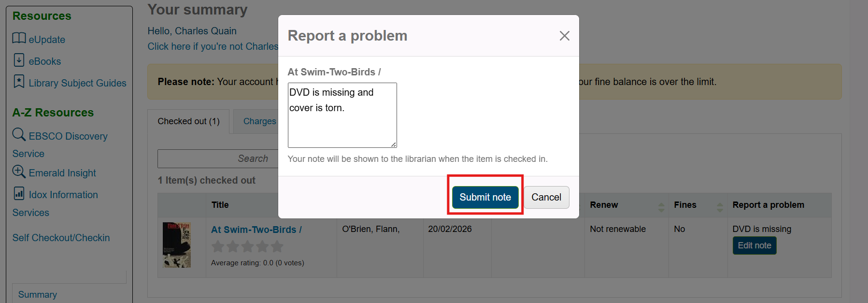
Task: Click the Idox Information chart icon
Action: pyautogui.click(x=19, y=193)
